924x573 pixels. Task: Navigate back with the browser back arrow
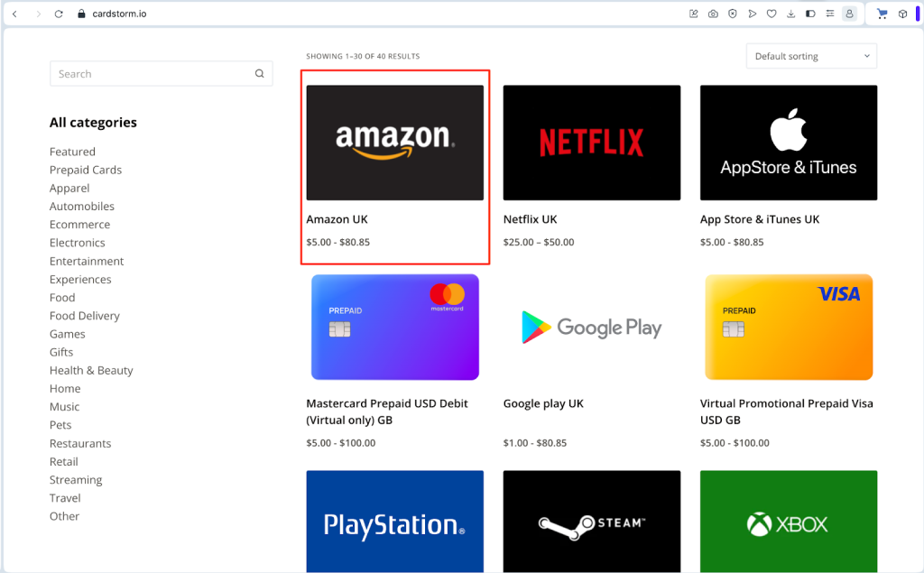pos(13,14)
